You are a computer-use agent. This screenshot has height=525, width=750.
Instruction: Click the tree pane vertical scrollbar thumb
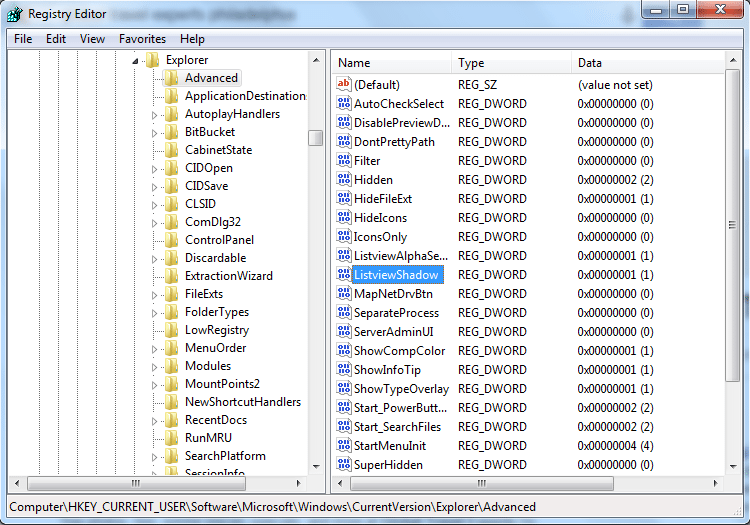point(316,138)
